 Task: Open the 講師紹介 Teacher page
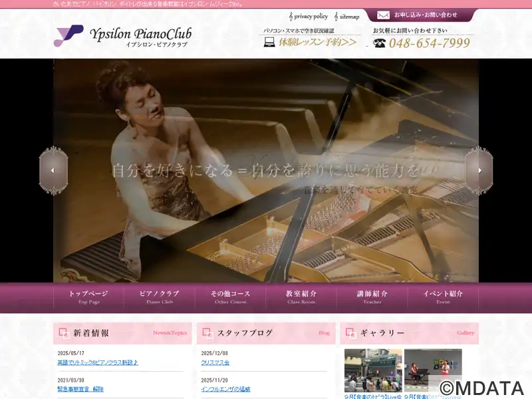pyautogui.click(x=372, y=297)
